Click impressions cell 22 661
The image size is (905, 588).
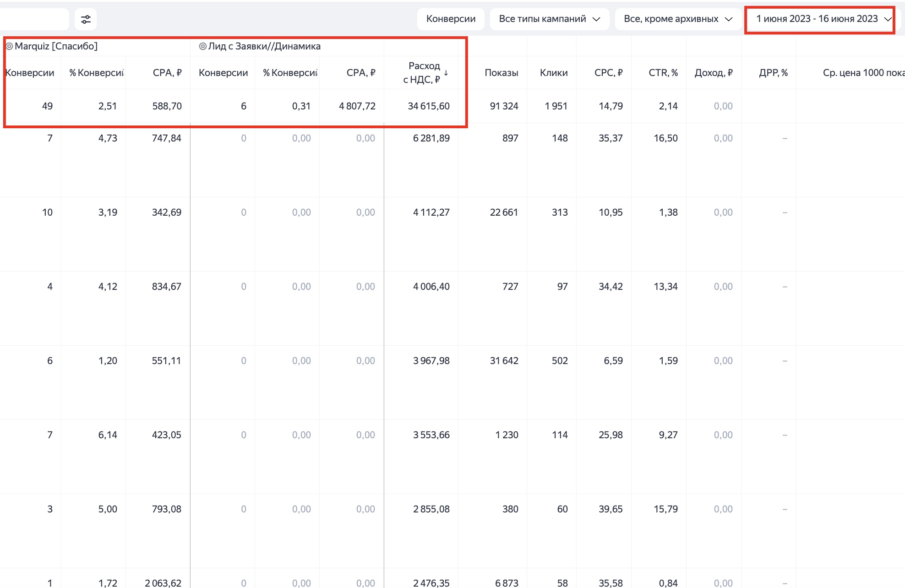(x=504, y=212)
